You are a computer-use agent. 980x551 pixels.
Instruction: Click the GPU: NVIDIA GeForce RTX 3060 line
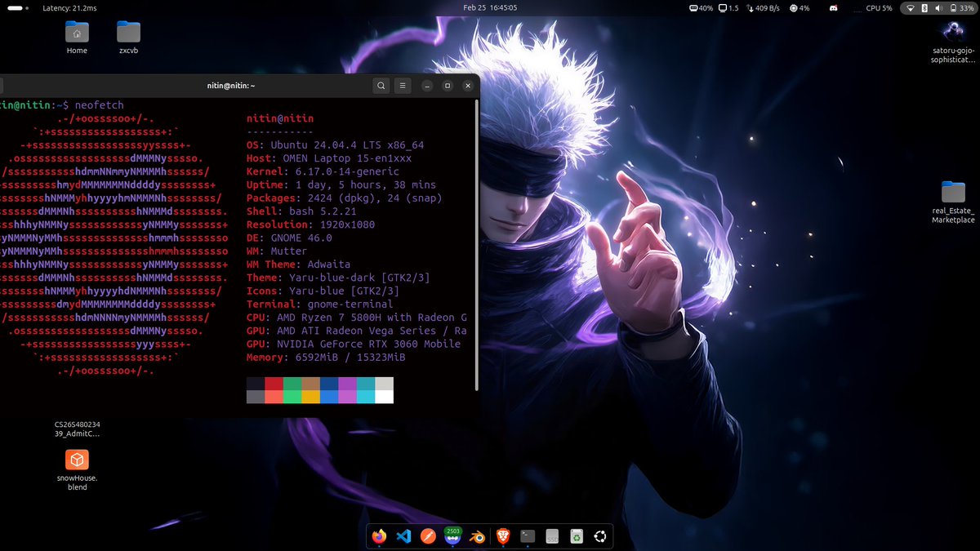click(x=354, y=344)
